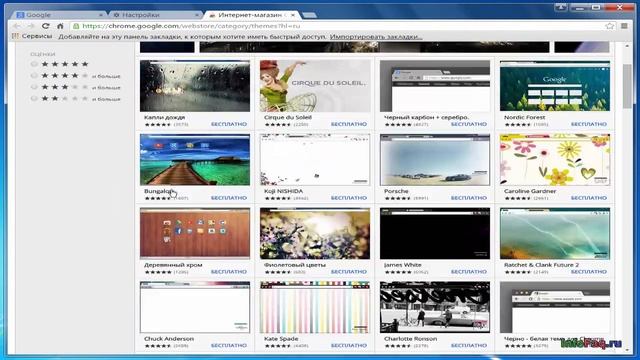The width and height of the screenshot is (640, 360).
Task: Open the Charlotte Ronson theme thumbnail
Action: [435, 307]
